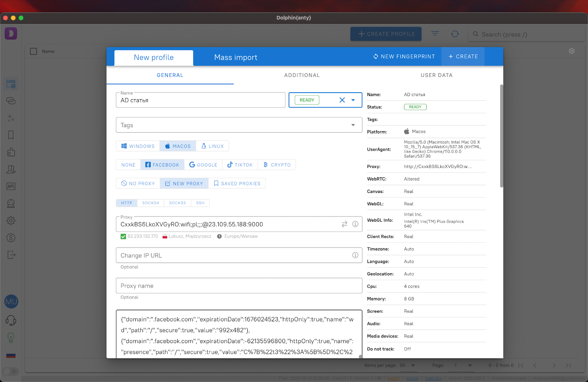Select the LINUX platform option

pyautogui.click(x=212, y=146)
